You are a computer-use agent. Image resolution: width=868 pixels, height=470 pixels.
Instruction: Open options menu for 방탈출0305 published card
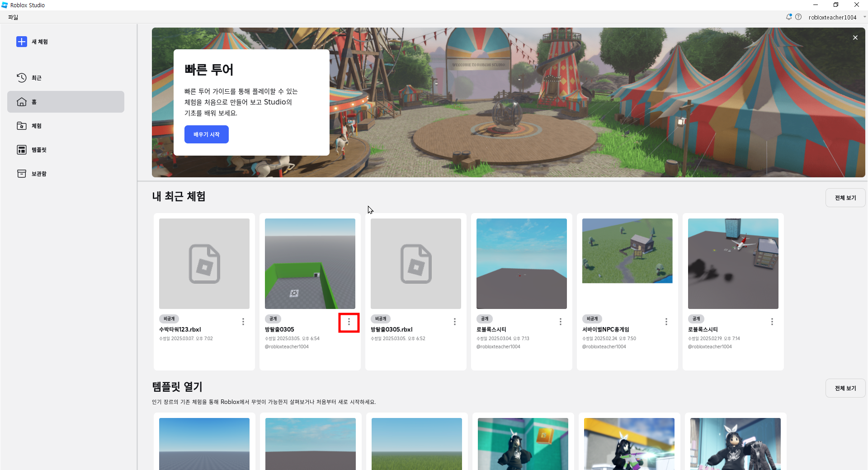coord(349,322)
